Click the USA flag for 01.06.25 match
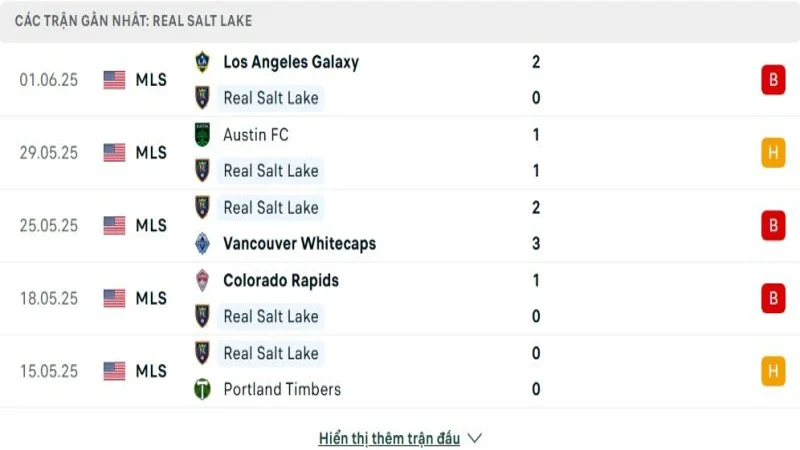The height and width of the screenshot is (450, 800). click(x=115, y=80)
